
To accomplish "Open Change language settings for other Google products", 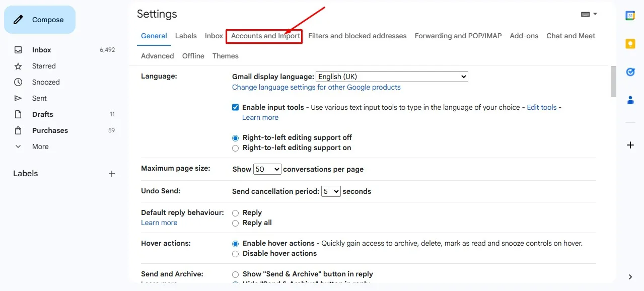I will tap(316, 87).
